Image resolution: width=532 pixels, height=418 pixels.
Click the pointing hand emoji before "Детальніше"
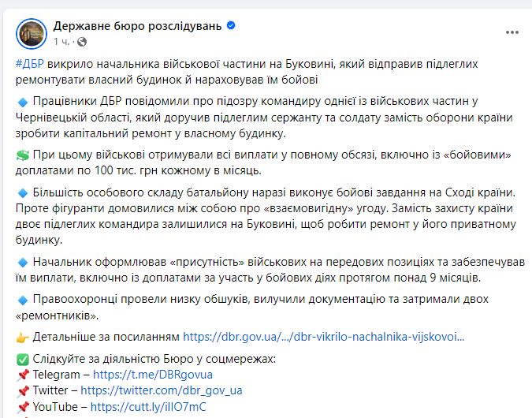[22, 337]
